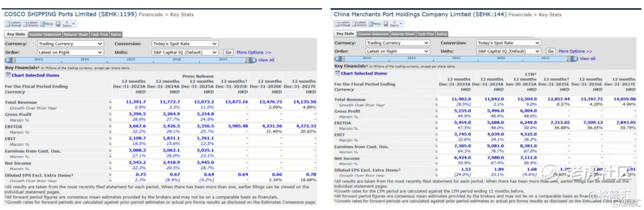The image size is (644, 210).
Task: Open Conversion dropdown in China Merchants panel
Action: point(509,43)
